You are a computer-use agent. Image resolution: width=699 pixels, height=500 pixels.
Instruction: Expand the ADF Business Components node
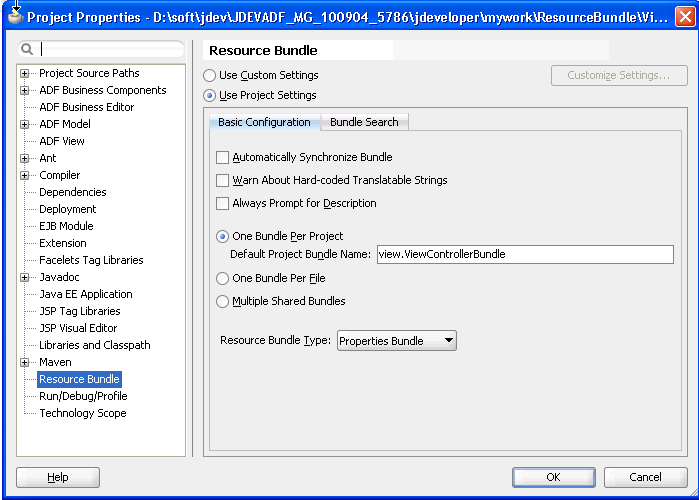pyautogui.click(x=25, y=90)
